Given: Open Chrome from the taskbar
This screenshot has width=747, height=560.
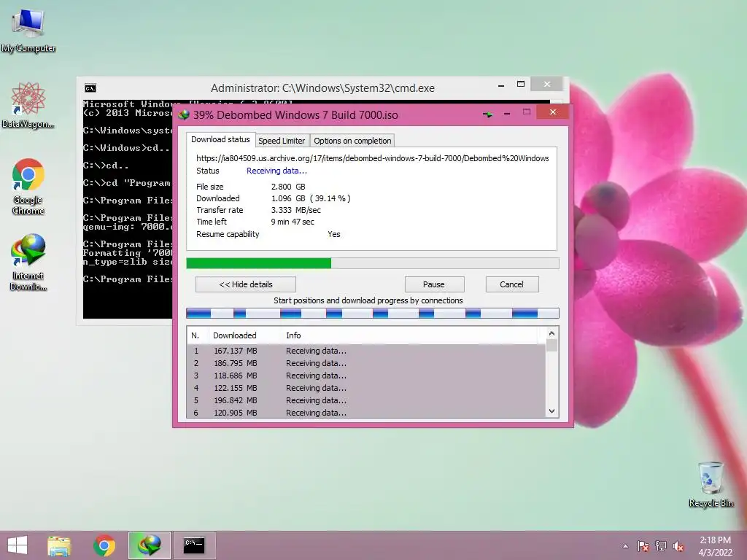Looking at the screenshot, I should tap(104, 545).
